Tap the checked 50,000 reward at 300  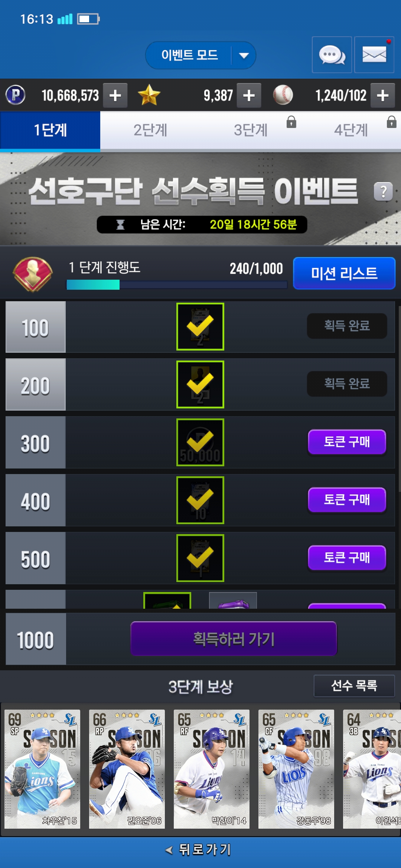pos(200,442)
